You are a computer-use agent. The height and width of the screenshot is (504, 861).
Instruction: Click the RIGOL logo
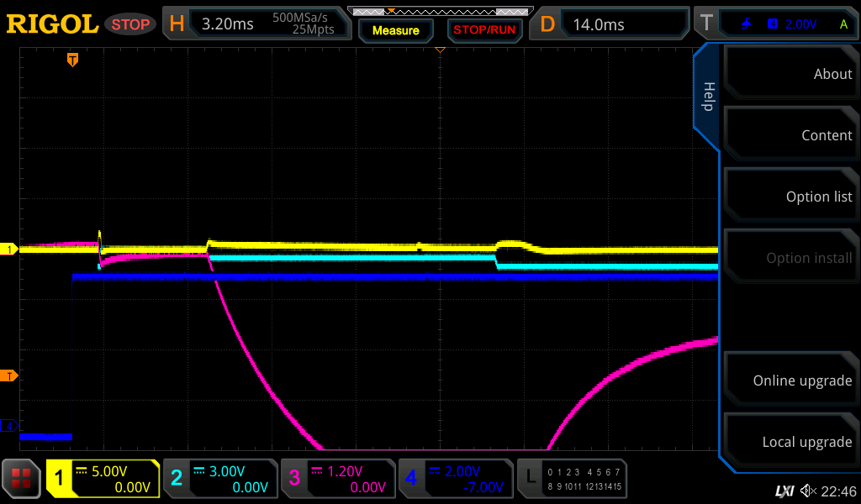(x=52, y=24)
